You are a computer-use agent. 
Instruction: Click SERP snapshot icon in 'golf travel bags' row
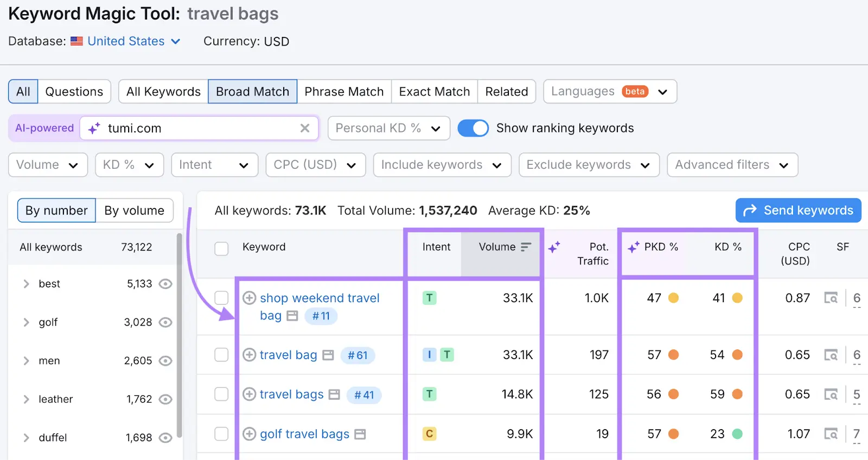click(831, 434)
